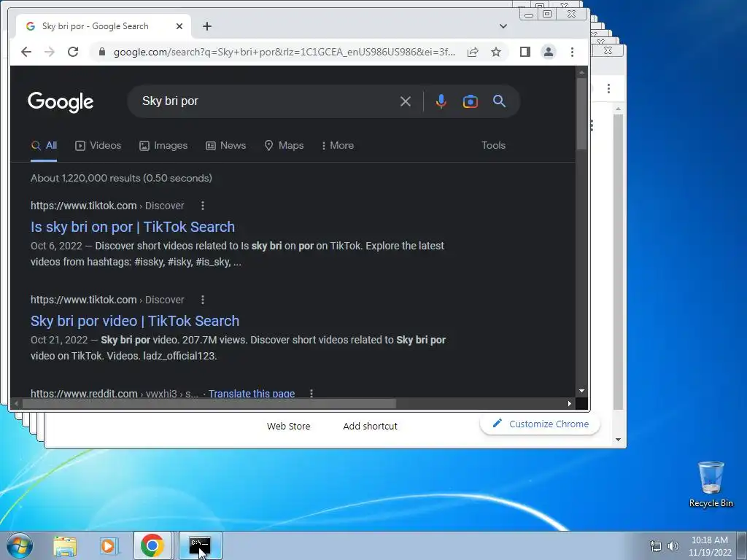Submit search with the magnifier icon
Viewport: 747px width, 560px height.
tap(499, 101)
